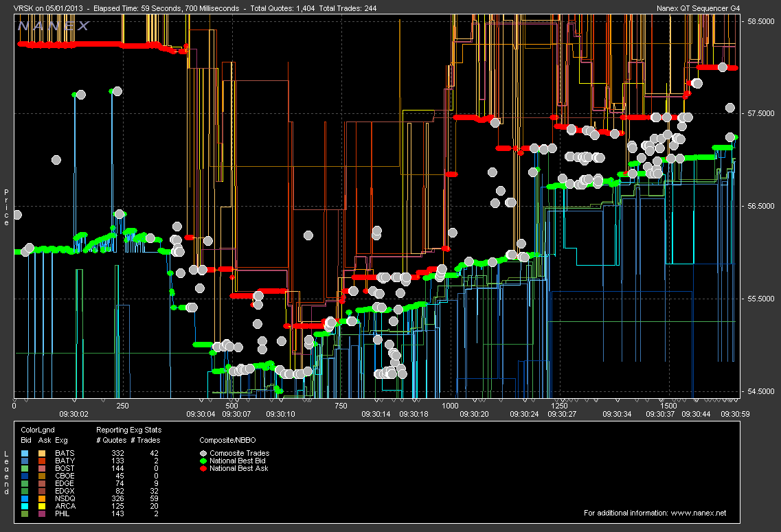Click the 57.5000 price axis label
The height and width of the screenshot is (532, 781).
coord(761,113)
